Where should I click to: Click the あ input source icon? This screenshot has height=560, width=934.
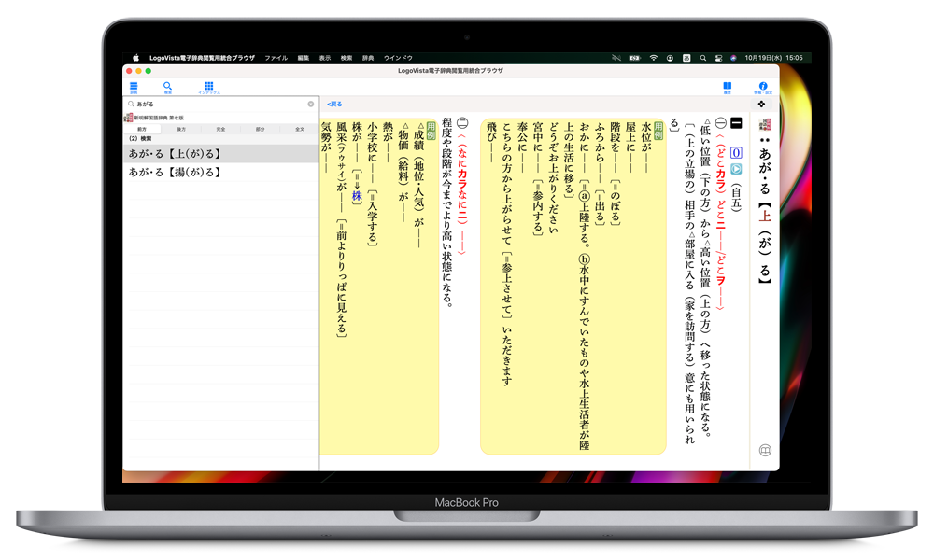coord(686,58)
